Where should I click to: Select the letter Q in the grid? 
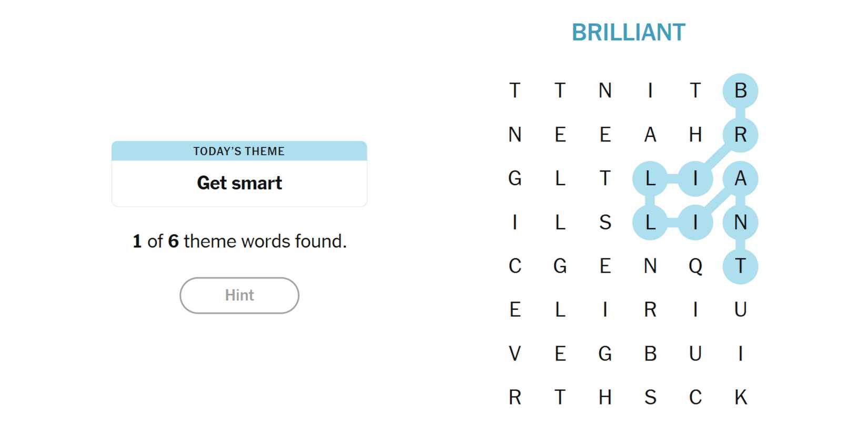pyautogui.click(x=695, y=266)
